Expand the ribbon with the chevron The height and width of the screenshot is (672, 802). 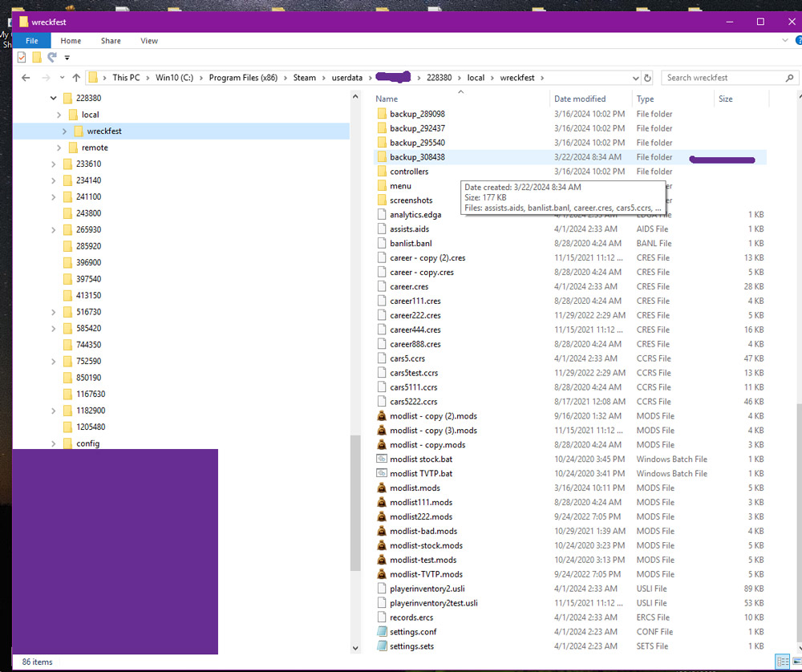[x=785, y=40]
